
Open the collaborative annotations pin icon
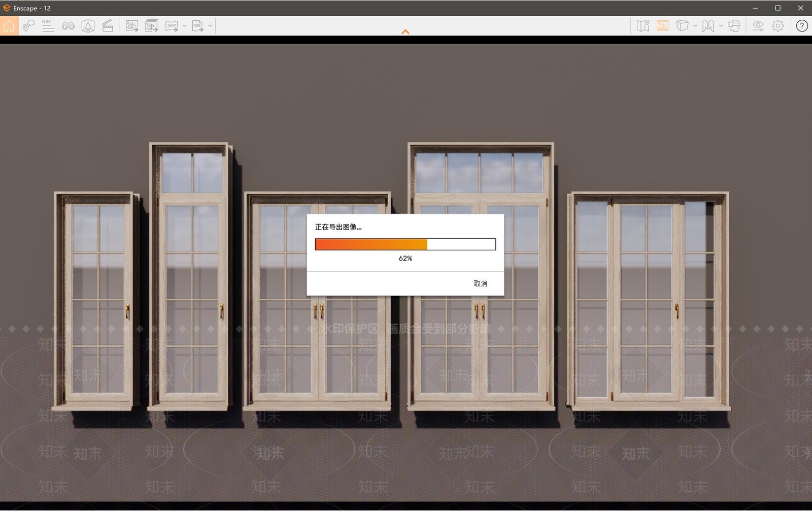pyautogui.click(x=28, y=25)
